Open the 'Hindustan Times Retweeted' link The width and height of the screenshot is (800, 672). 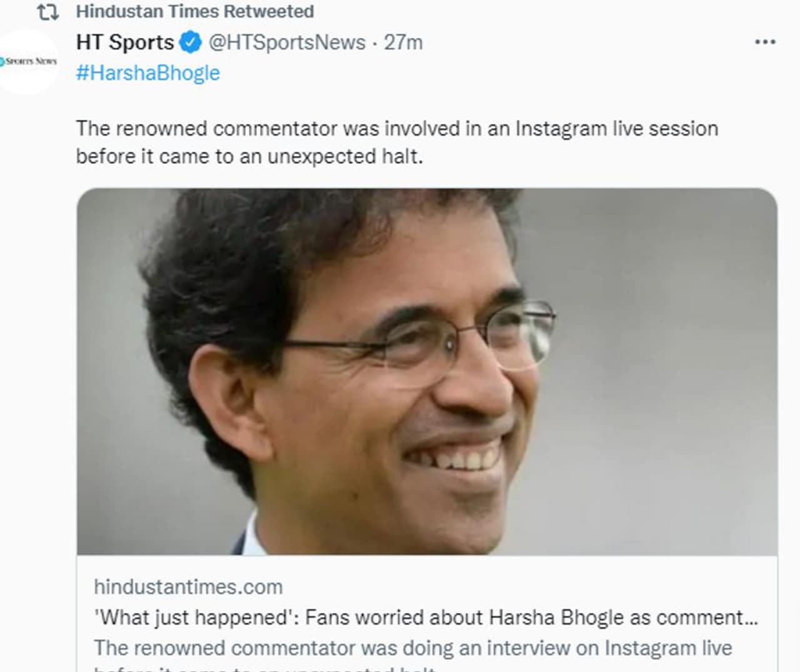(x=194, y=11)
